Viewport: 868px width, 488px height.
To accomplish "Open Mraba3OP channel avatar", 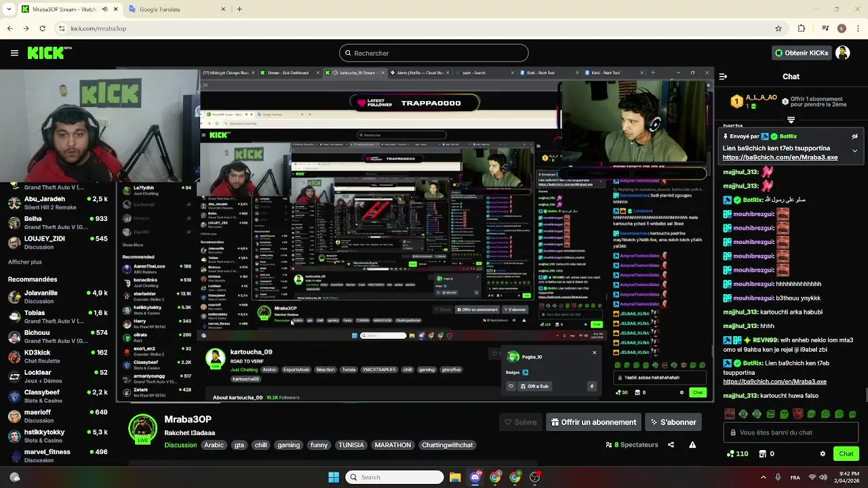I will (143, 428).
